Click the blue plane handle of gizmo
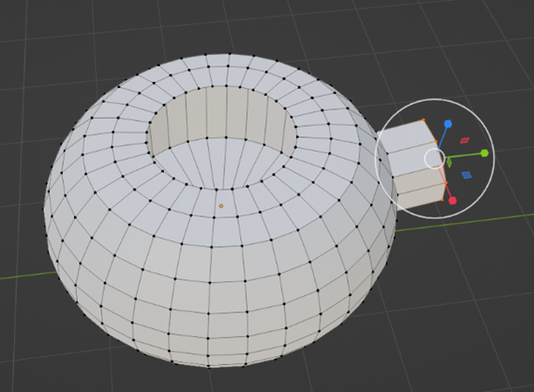Screen dimensions: 534x392 (467, 175)
